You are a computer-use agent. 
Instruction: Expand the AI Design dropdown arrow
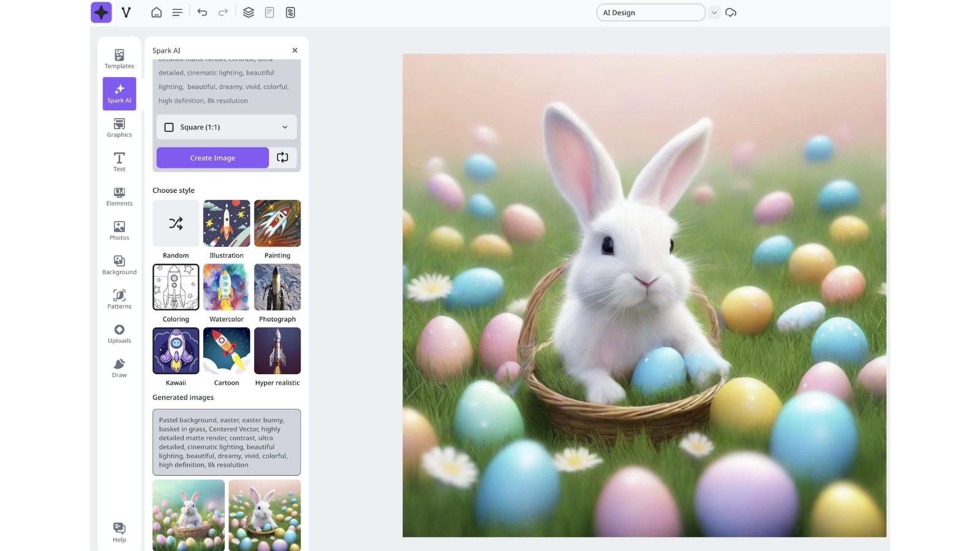[x=714, y=12]
